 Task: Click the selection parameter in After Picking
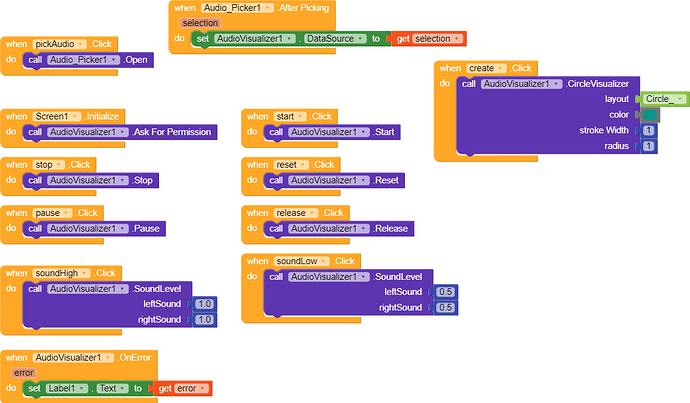(200, 23)
